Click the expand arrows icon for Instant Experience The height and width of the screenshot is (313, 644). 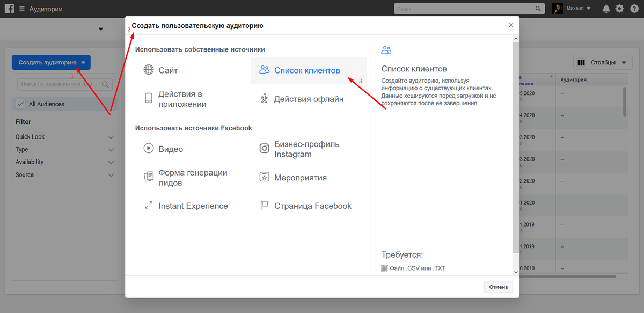point(149,205)
